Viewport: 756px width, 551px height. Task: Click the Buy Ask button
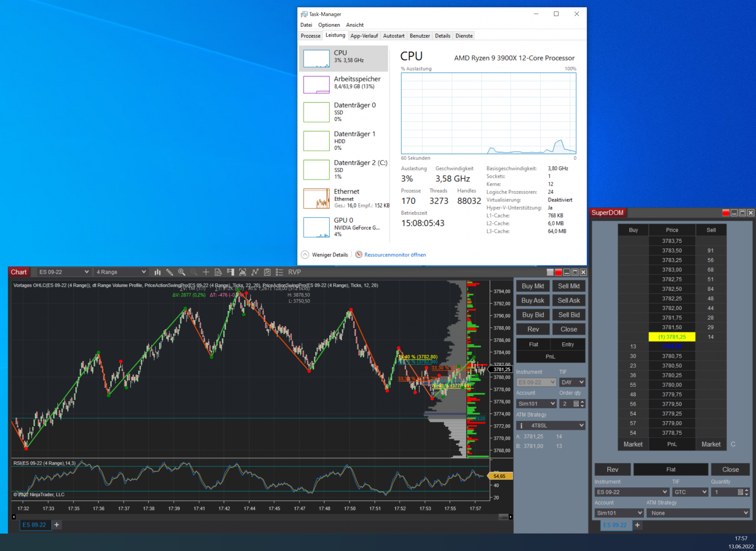(x=533, y=301)
